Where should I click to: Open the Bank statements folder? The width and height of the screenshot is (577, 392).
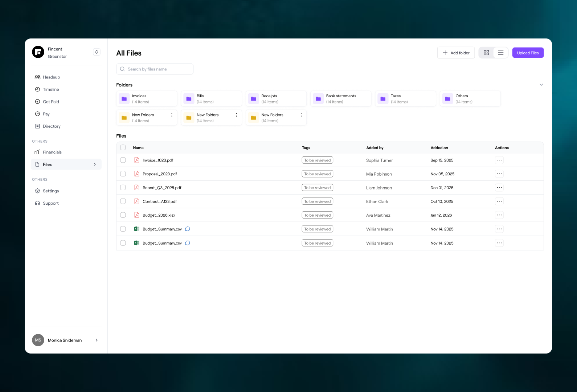[341, 99]
